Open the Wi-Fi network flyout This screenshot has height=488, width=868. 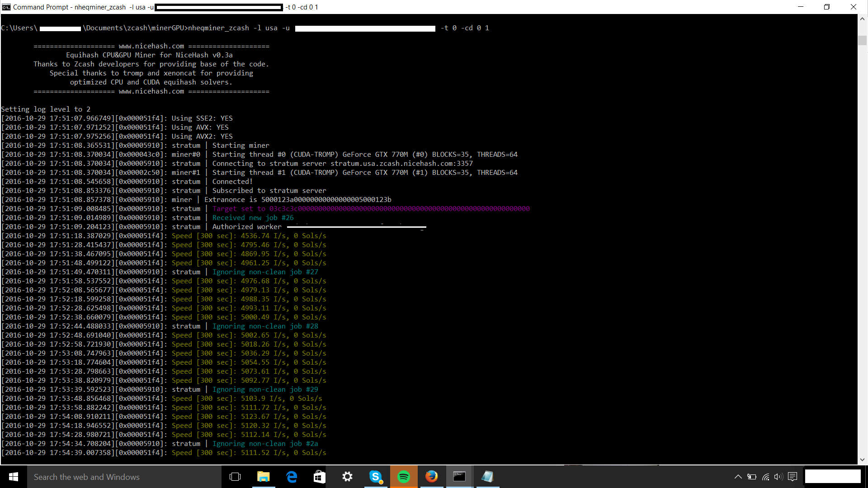[765, 477]
